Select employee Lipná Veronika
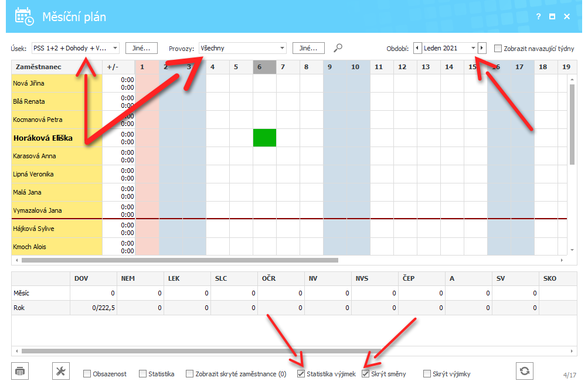 coord(57,174)
